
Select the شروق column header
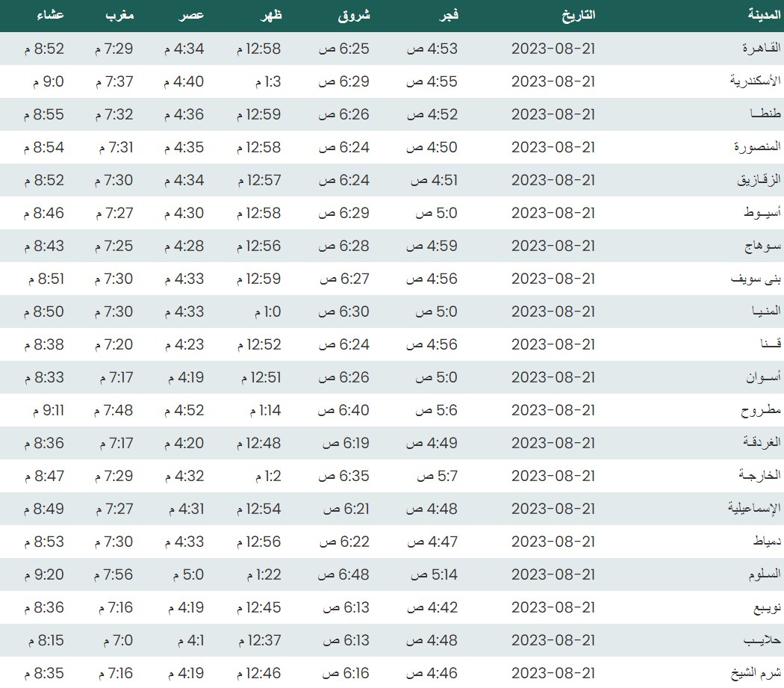(x=354, y=15)
